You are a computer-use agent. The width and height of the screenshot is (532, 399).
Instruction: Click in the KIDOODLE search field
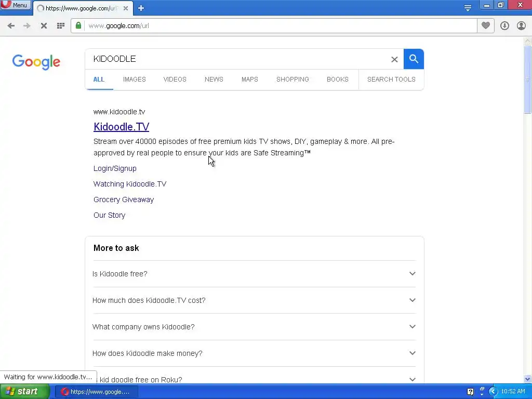237,59
